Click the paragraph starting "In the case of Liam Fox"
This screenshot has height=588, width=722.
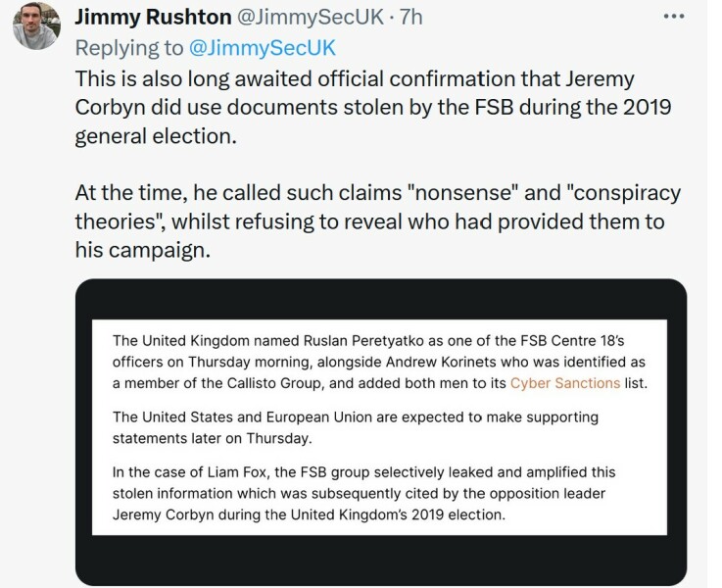pyautogui.click(x=364, y=493)
